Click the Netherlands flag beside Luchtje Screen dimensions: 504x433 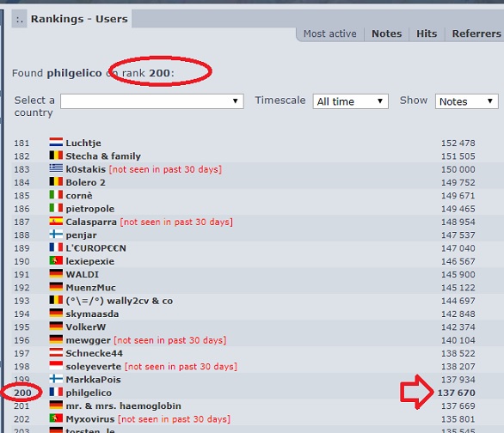click(56, 143)
